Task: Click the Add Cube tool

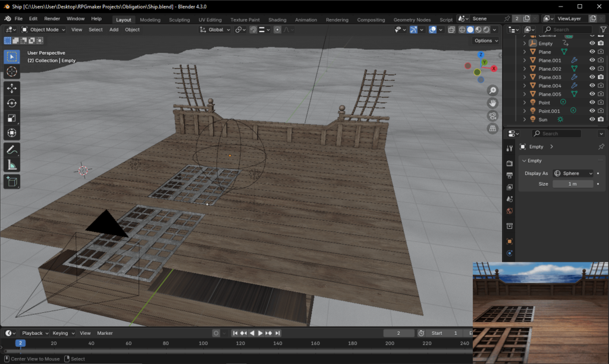Action: [12, 181]
